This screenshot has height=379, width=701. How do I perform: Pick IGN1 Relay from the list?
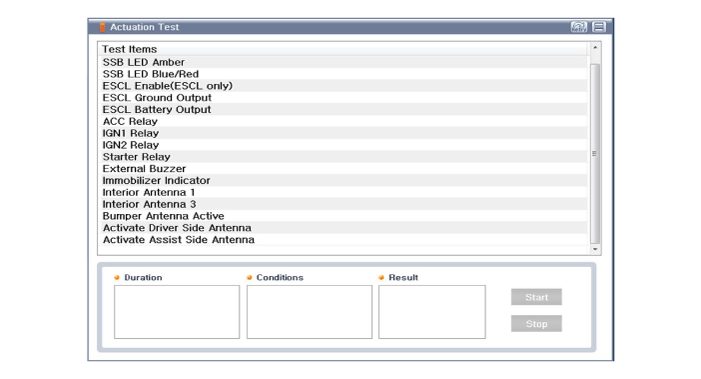pos(342,133)
